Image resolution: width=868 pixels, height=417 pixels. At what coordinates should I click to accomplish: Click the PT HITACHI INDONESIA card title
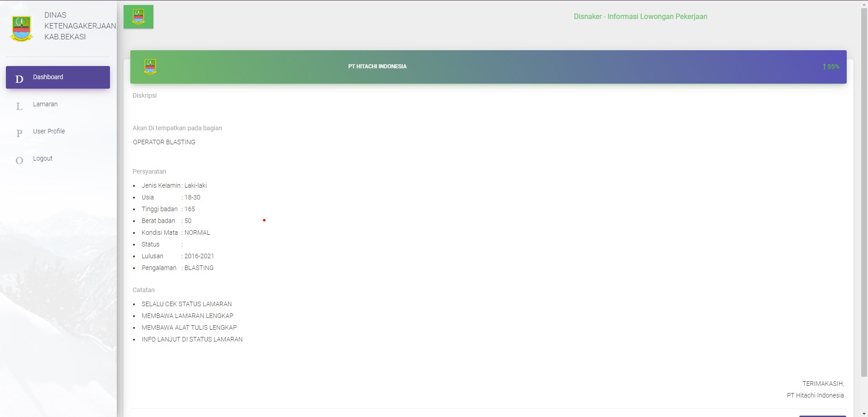coord(377,66)
